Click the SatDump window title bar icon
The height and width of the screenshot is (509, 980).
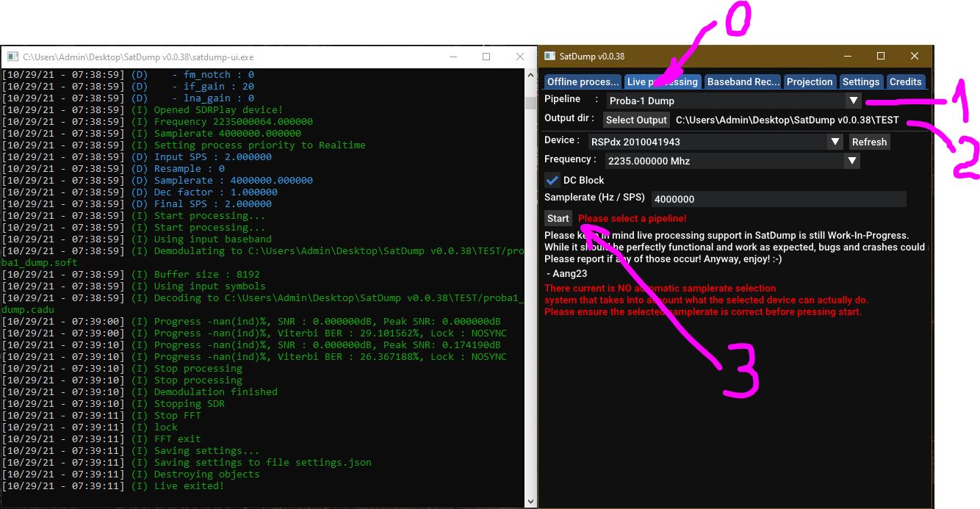point(550,57)
